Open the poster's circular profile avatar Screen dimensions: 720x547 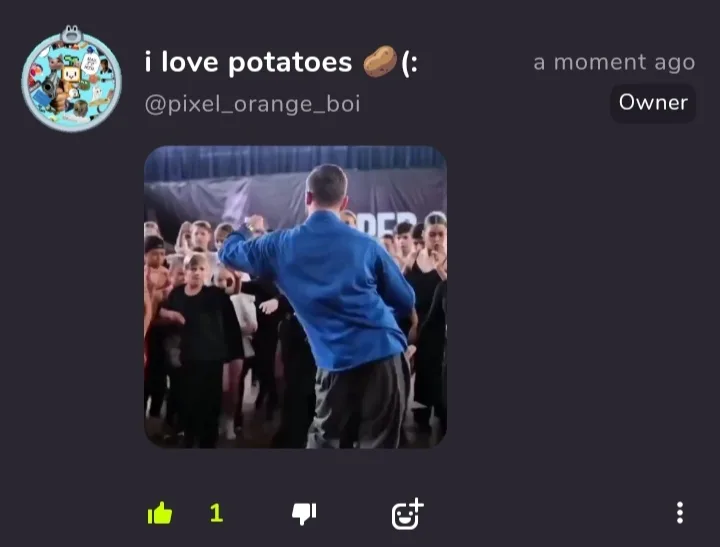[72, 79]
